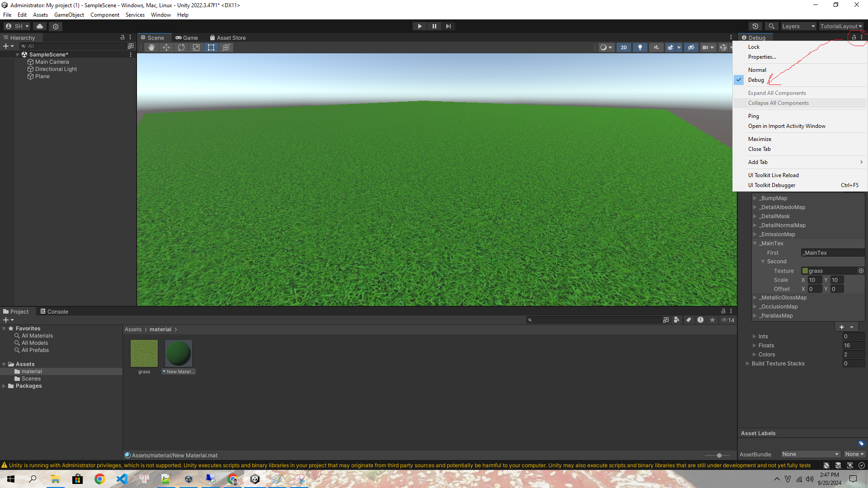Viewport: 868px width, 488px height.
Task: Collapse the _MainTex section
Action: pyautogui.click(x=755, y=243)
